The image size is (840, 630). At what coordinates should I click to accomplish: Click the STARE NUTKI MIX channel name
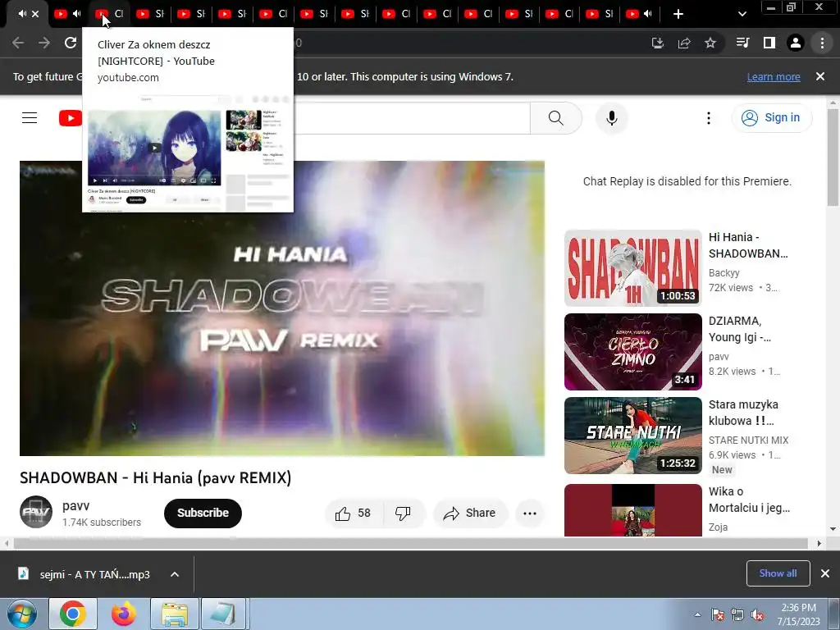click(x=748, y=440)
